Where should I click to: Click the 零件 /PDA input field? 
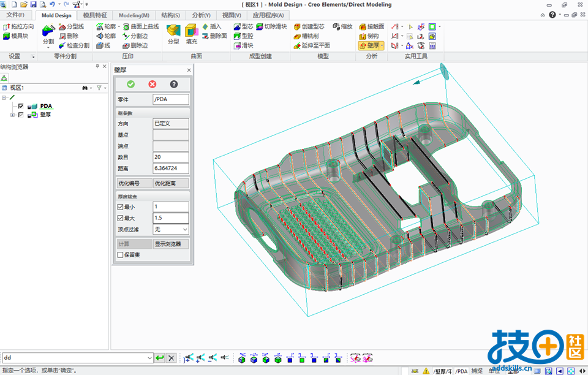(x=171, y=99)
